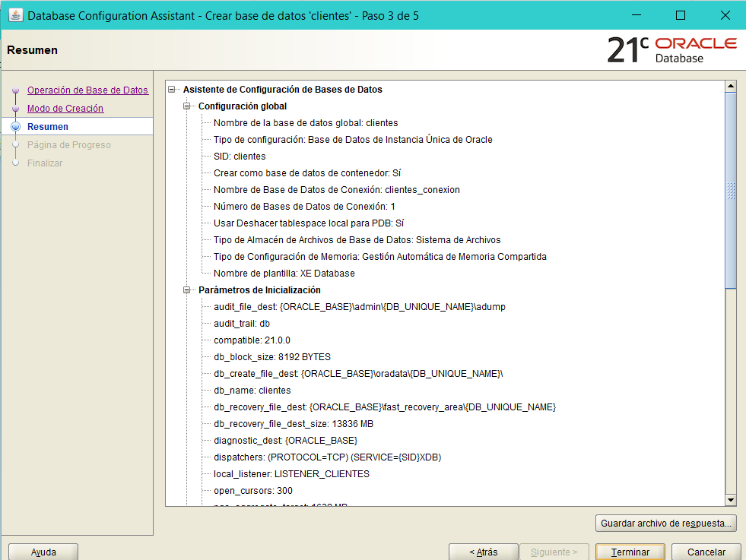Select the db_recovery_file_dest path row

click(x=385, y=407)
